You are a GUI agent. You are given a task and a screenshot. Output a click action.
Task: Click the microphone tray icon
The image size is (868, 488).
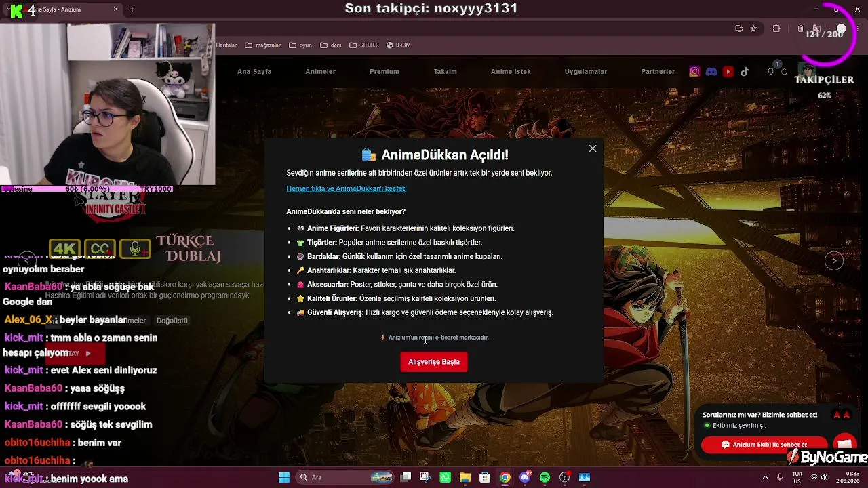coord(780,477)
